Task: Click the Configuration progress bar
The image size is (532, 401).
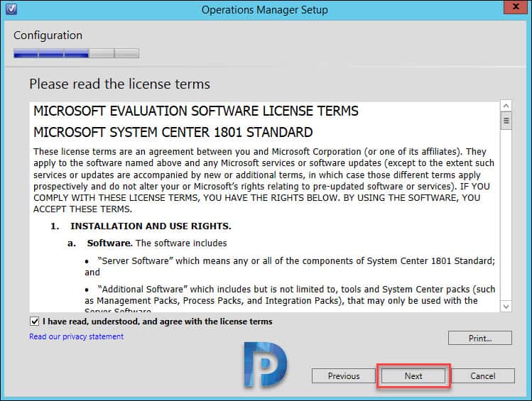Action: [x=76, y=53]
